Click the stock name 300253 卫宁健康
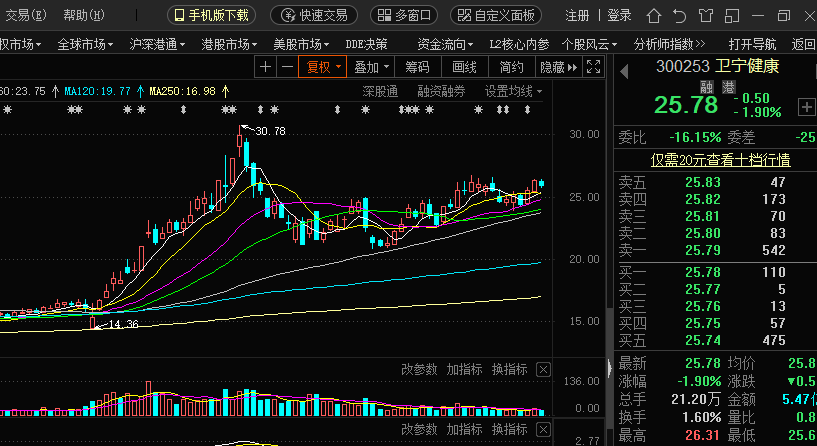Screen dimensions: 817x446 pos(717,67)
